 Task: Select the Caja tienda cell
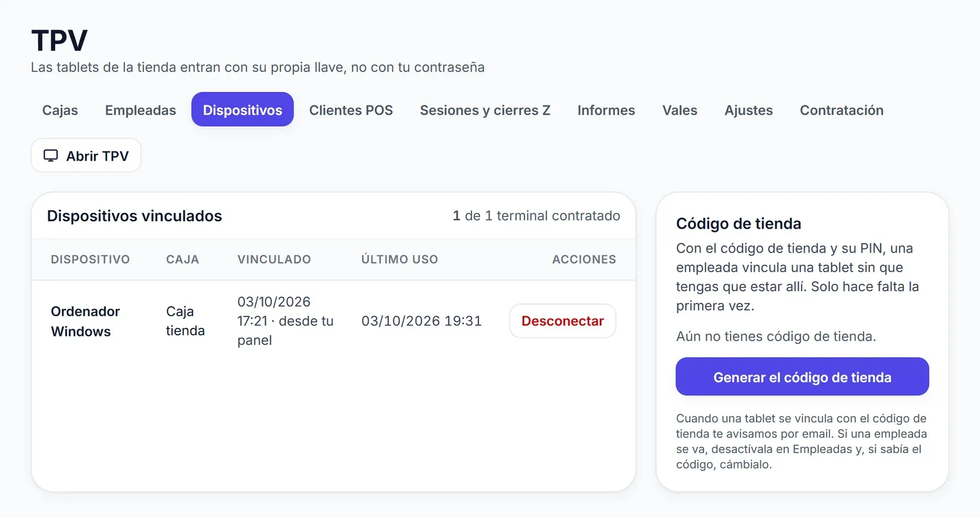[x=185, y=321]
